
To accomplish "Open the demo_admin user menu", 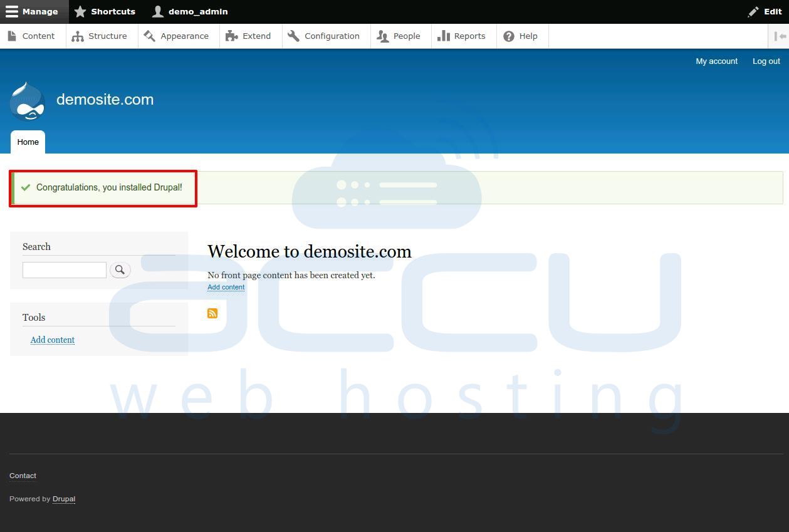I will (190, 11).
